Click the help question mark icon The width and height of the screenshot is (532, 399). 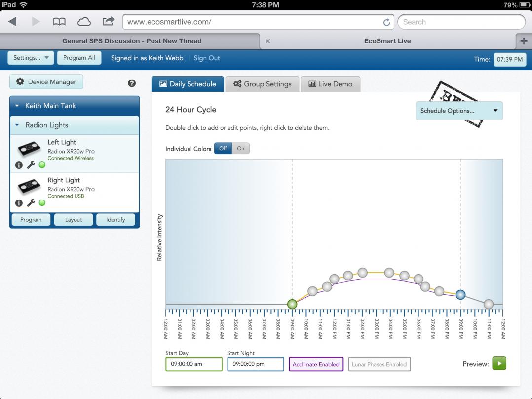132,83
